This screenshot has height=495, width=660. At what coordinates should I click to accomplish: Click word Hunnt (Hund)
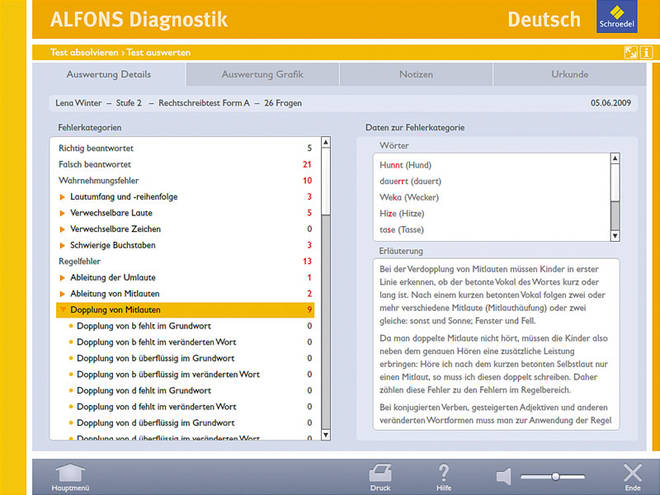tap(405, 165)
